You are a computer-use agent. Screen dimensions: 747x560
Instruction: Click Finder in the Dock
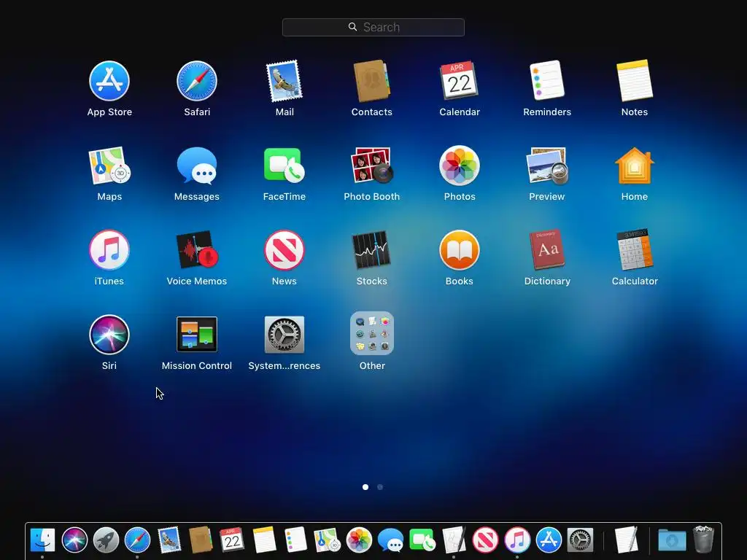click(42, 540)
